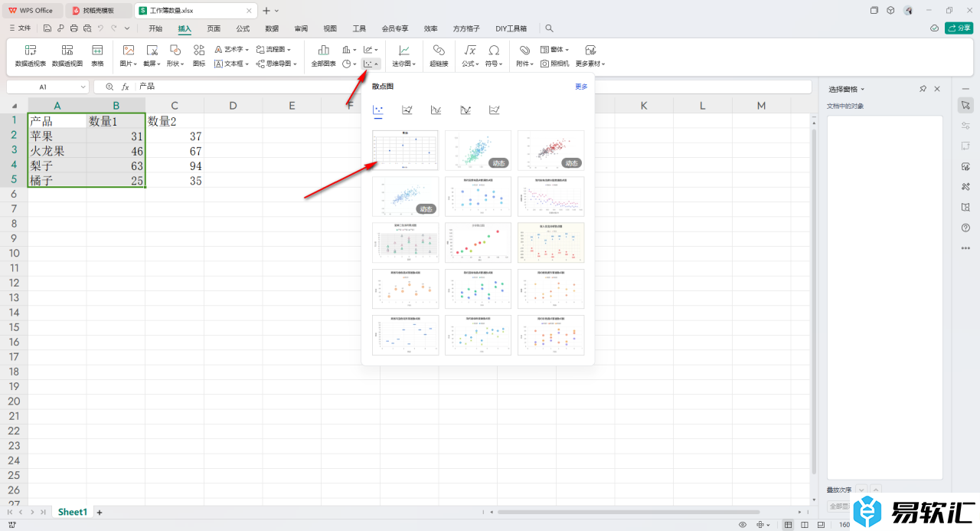Open the help question-mark icon in sidebar

[x=965, y=228]
